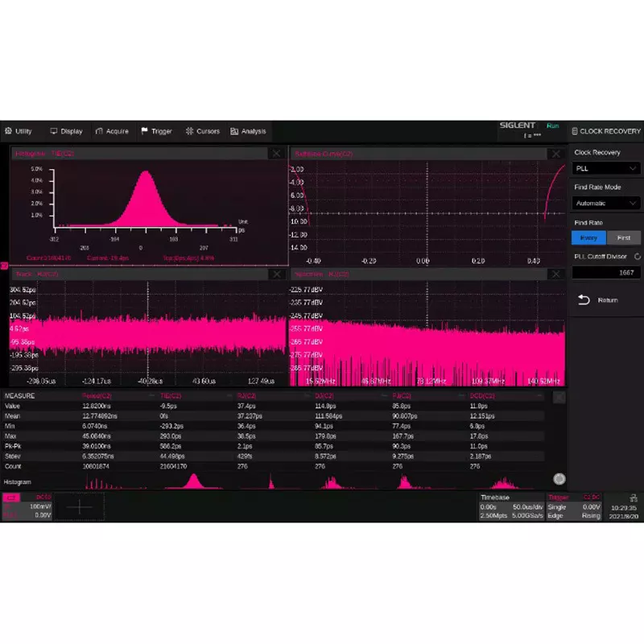644x644 pixels.
Task: Expand the Find Rate Mode Automatic dropdown
Action: 606,203
